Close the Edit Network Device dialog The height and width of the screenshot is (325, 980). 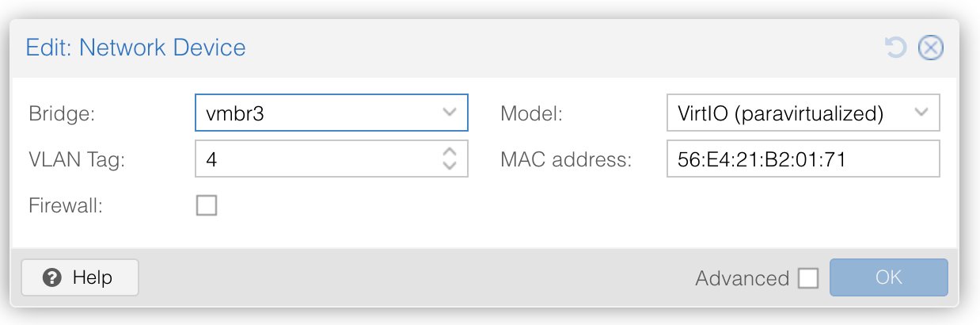tap(930, 48)
